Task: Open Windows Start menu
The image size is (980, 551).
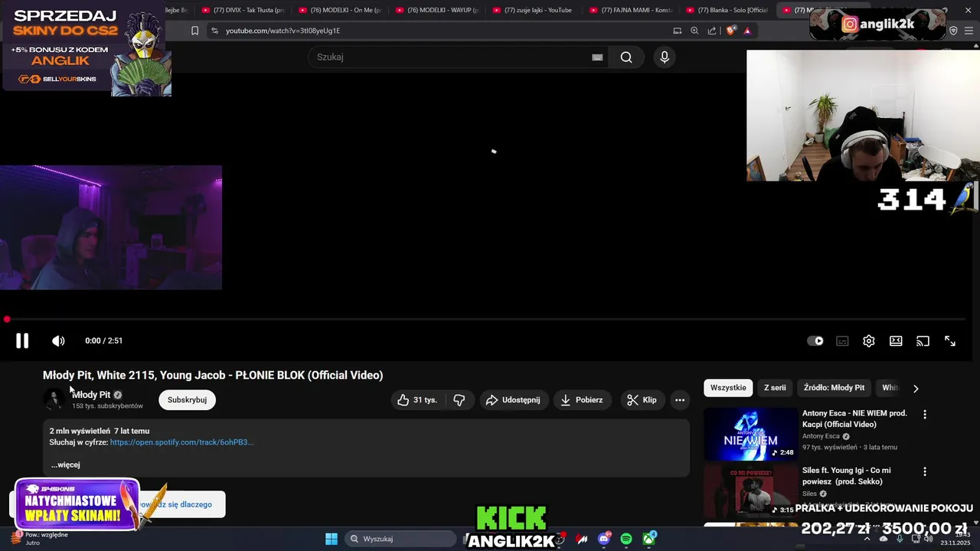Action: 332,540
